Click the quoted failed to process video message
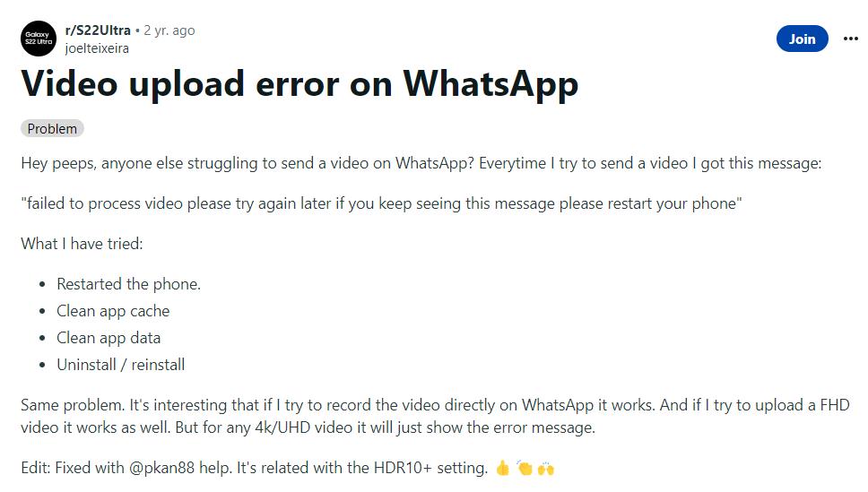The height and width of the screenshot is (492, 868). point(381,203)
